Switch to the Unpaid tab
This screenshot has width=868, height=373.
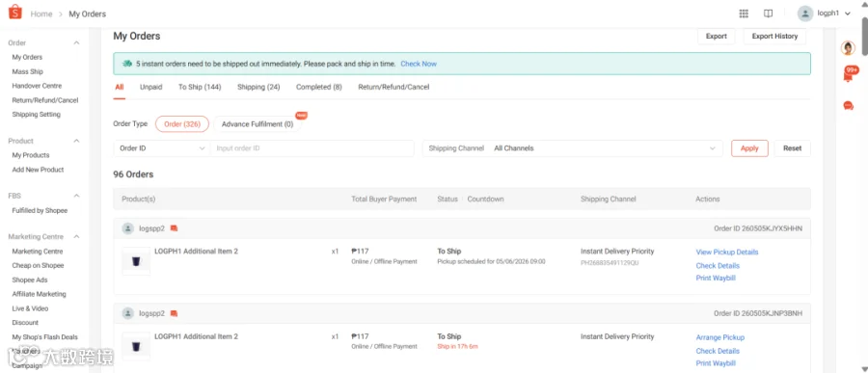pyautogui.click(x=150, y=87)
